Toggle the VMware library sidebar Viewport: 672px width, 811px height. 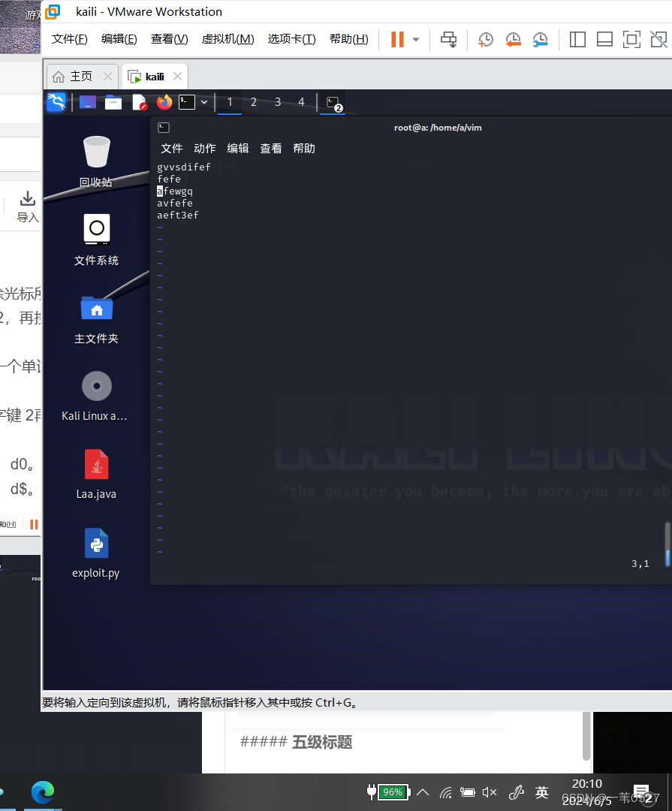[x=577, y=39]
